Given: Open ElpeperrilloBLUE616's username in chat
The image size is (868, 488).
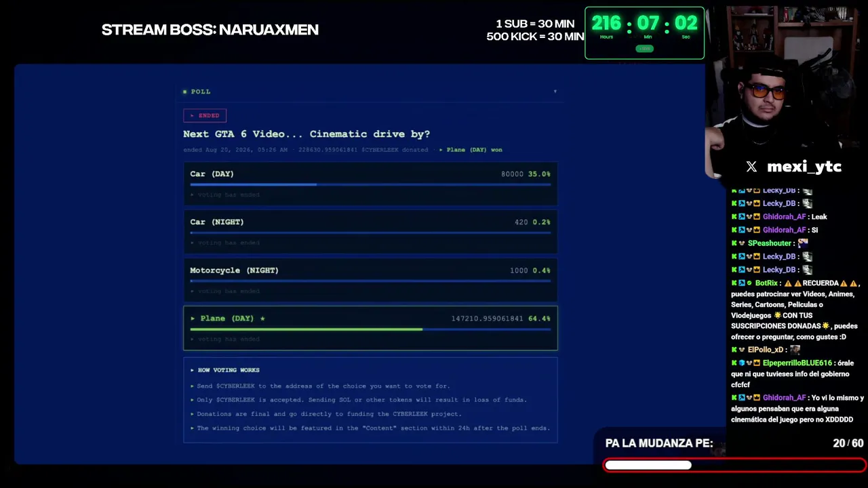Looking at the screenshot, I should point(797,363).
